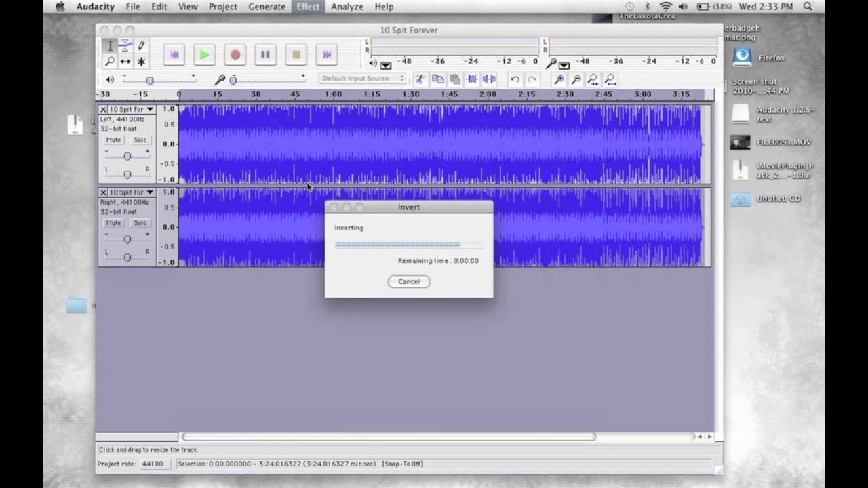Screen dimensions: 868x488
Task: Select the Draw pencil tool
Action: pos(141,46)
